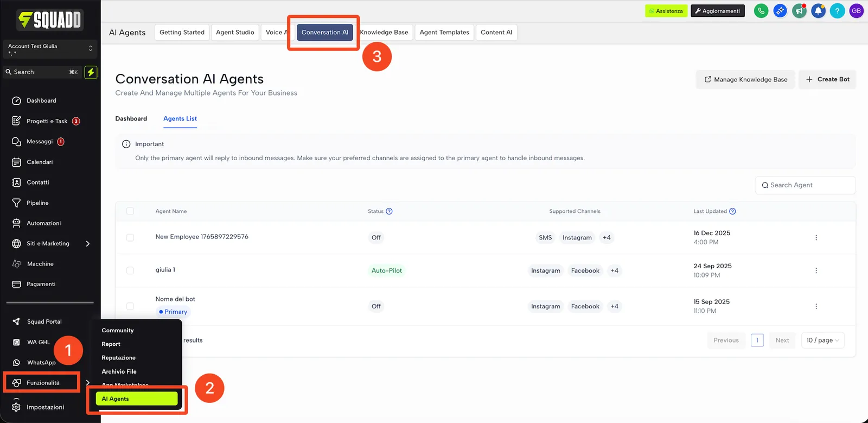Open the Dashboard sub-tab of Conversation AI

131,119
